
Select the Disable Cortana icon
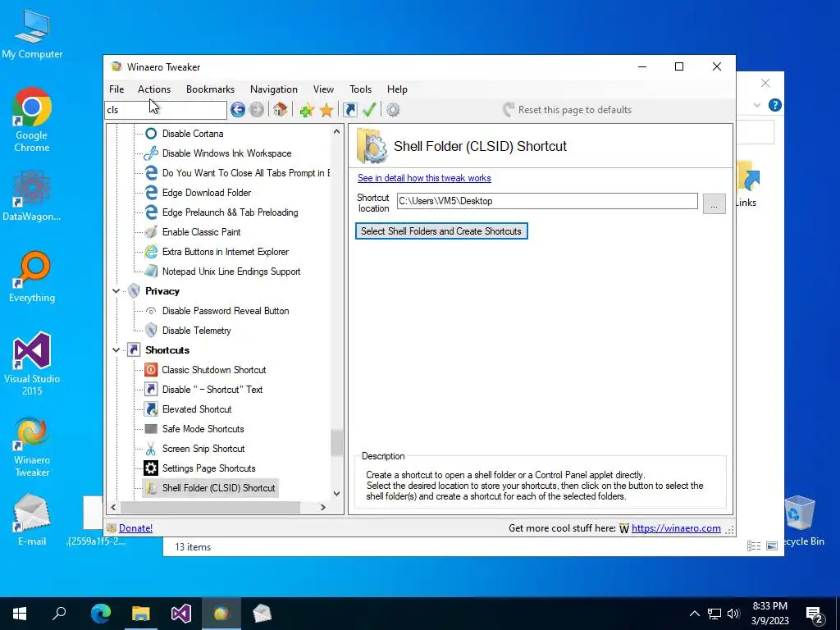(x=152, y=134)
